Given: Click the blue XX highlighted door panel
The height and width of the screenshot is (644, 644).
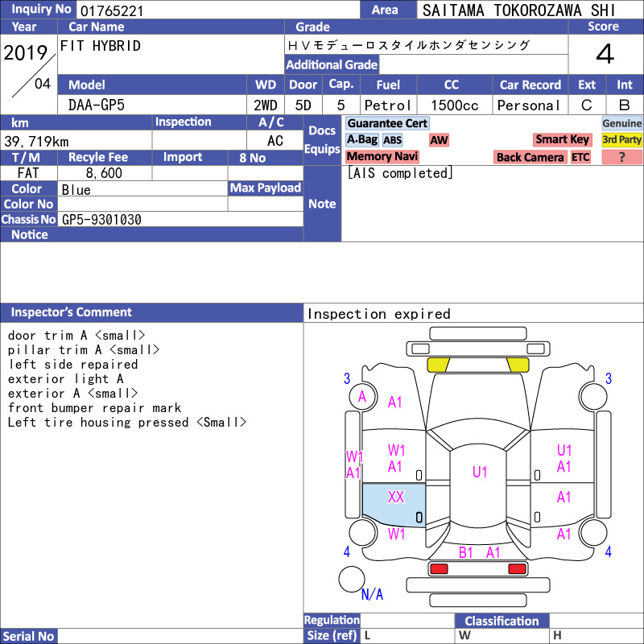Looking at the screenshot, I should (394, 505).
